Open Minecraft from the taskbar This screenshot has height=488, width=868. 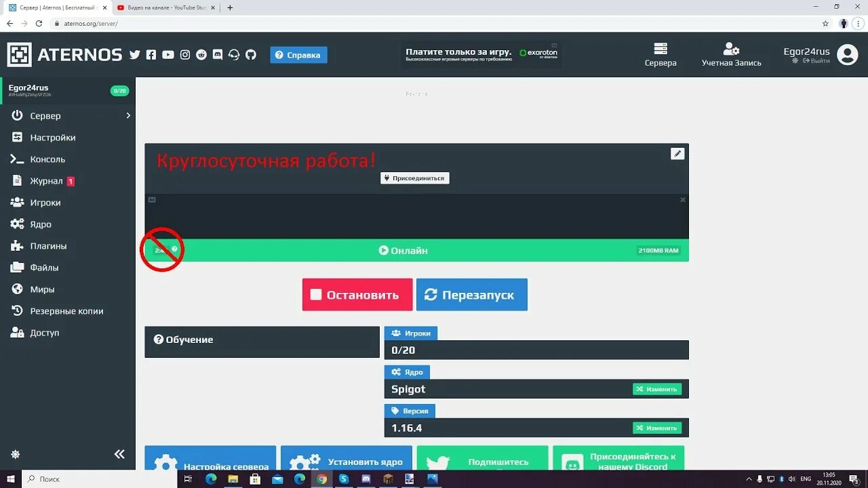(388, 479)
